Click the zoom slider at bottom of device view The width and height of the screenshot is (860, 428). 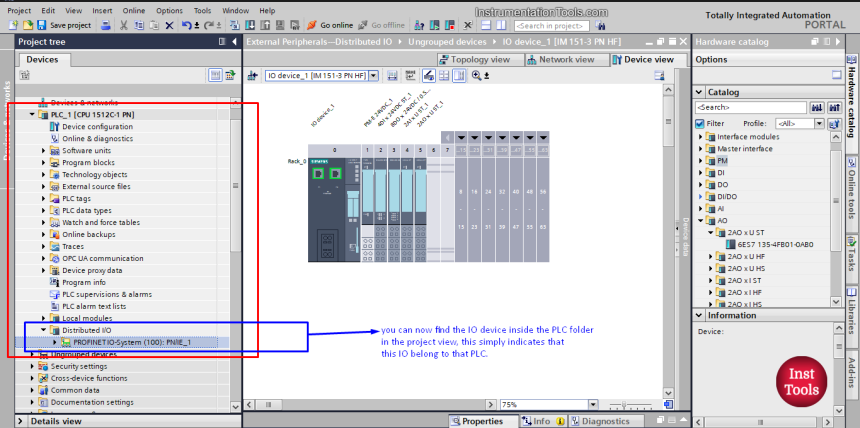(623, 404)
